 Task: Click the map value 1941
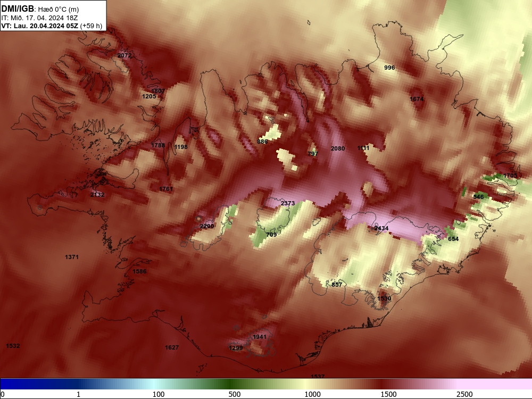pyautogui.click(x=260, y=337)
